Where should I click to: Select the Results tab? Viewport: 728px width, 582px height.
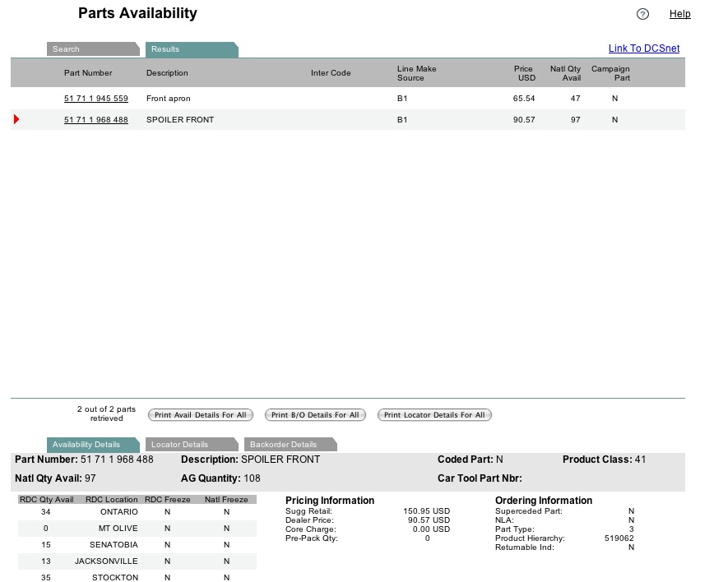coord(189,49)
